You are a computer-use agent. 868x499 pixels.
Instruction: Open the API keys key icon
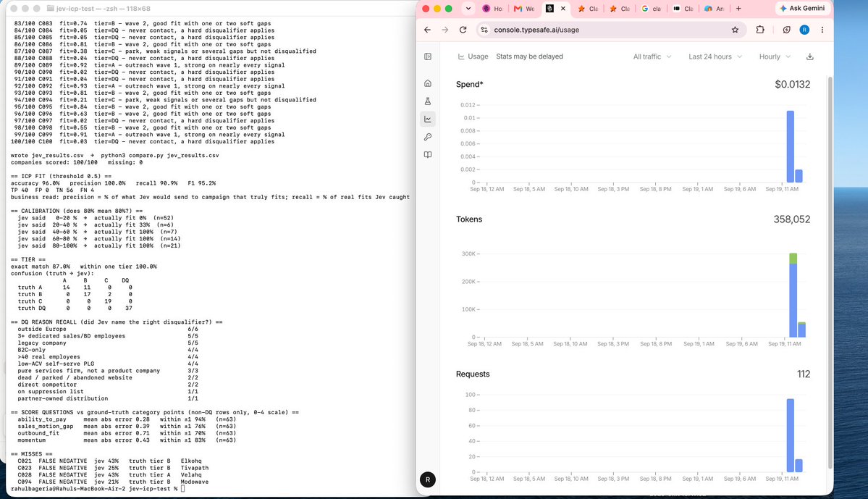pyautogui.click(x=427, y=137)
